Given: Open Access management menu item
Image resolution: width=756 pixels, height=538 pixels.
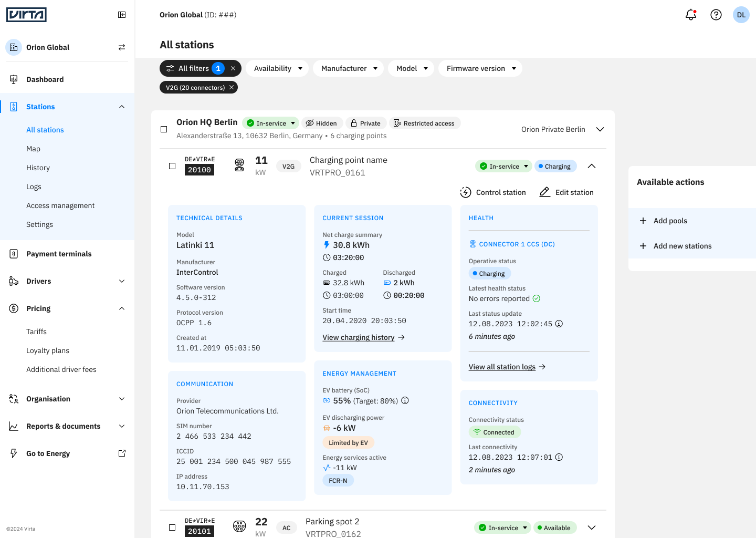Looking at the screenshot, I should click(60, 205).
